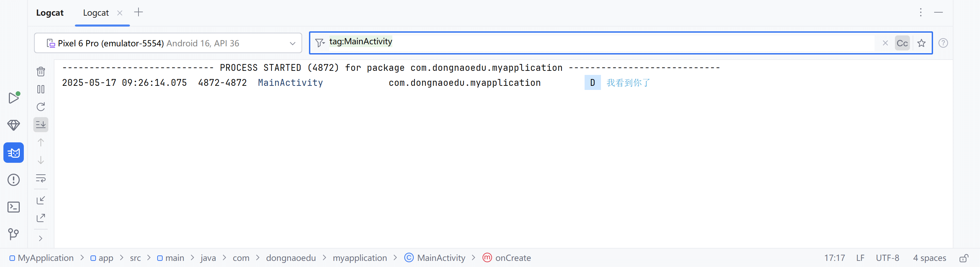Open the Git version control panel
The width and height of the screenshot is (980, 267).
pyautogui.click(x=14, y=234)
